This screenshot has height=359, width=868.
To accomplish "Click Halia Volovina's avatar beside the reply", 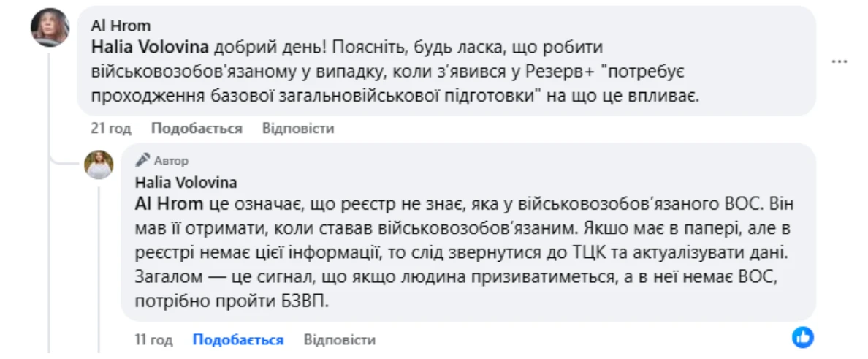I will pyautogui.click(x=99, y=165).
